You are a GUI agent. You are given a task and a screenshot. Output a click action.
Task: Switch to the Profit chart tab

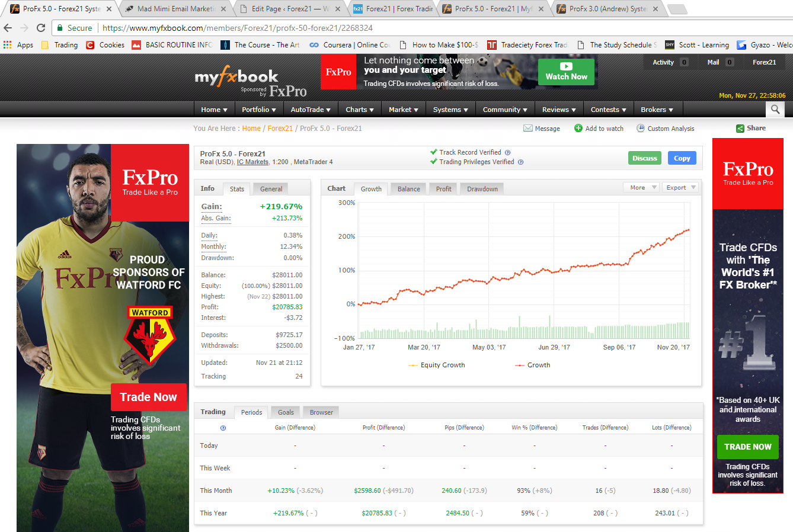(443, 189)
